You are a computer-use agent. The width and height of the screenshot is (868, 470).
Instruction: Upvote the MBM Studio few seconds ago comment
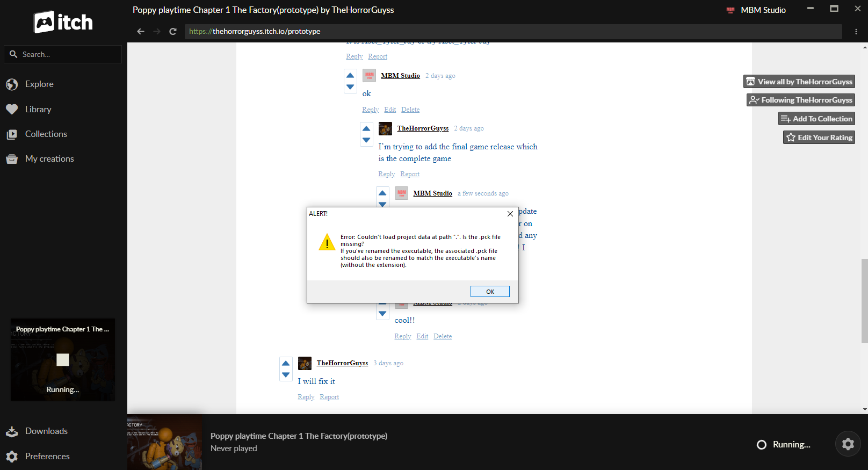click(382, 193)
